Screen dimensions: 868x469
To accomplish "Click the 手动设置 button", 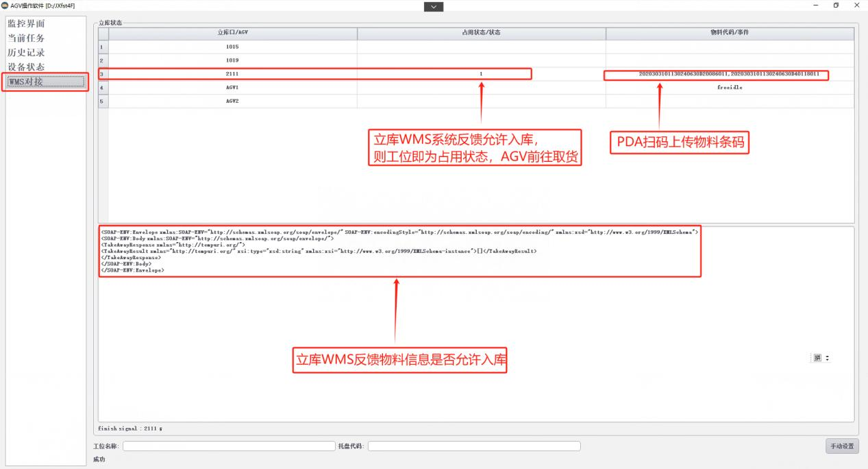I will [842, 446].
